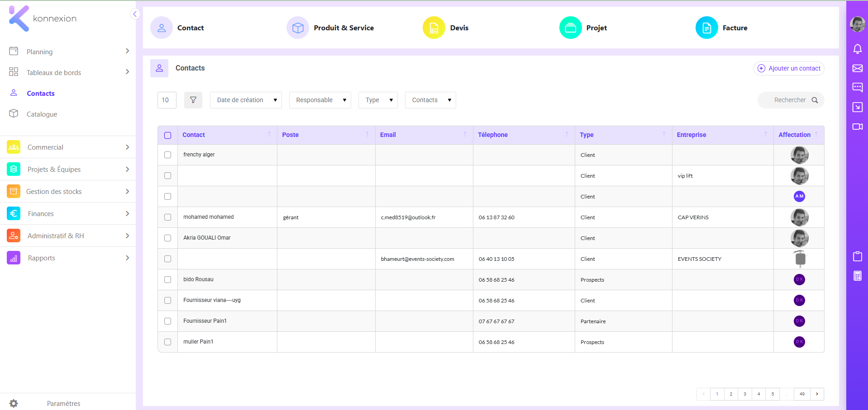The width and height of the screenshot is (868, 410).
Task: Open Catalogue in the sidebar
Action: point(42,114)
